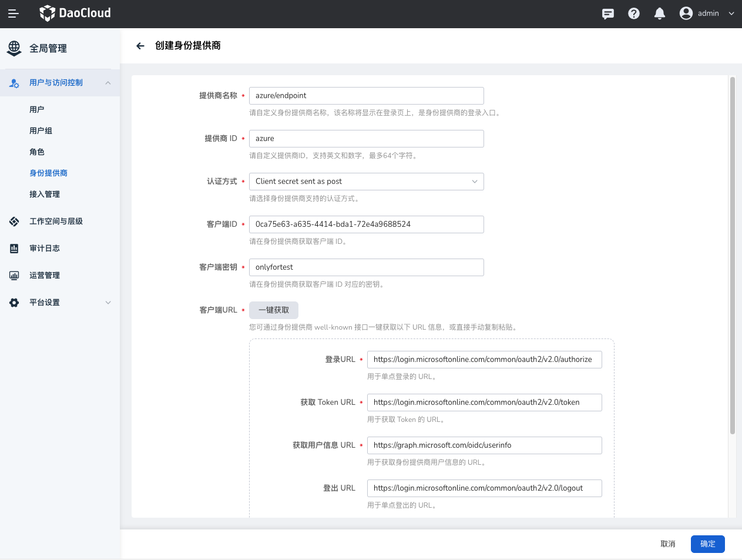The image size is (742, 560).
Task: Click the form's vertical scrollbar
Action: coord(732,256)
